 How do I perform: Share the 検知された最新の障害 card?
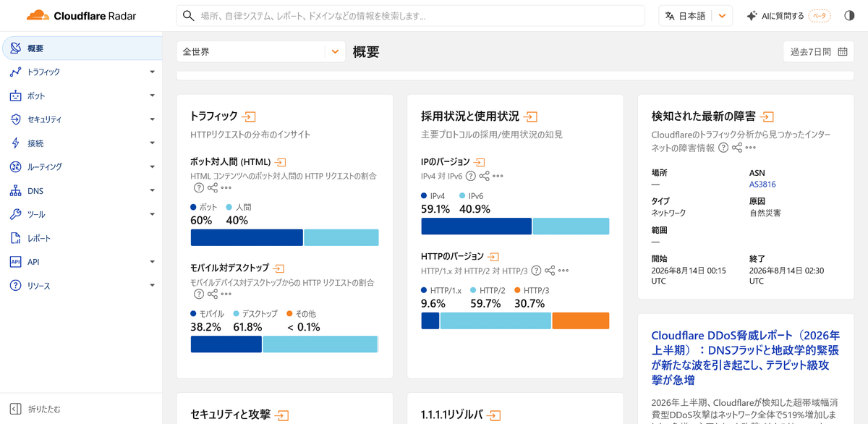click(x=737, y=148)
